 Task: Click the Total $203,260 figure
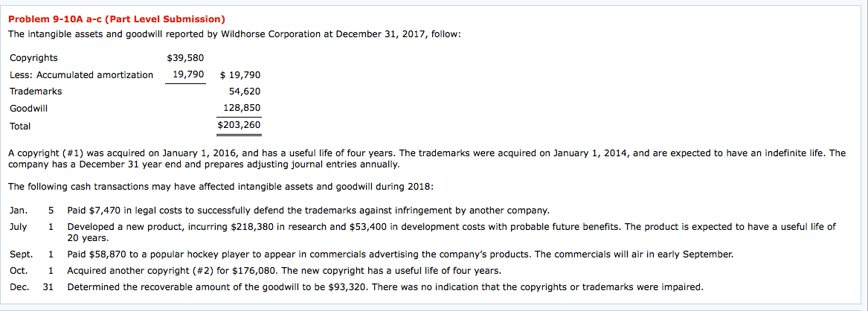tap(239, 125)
